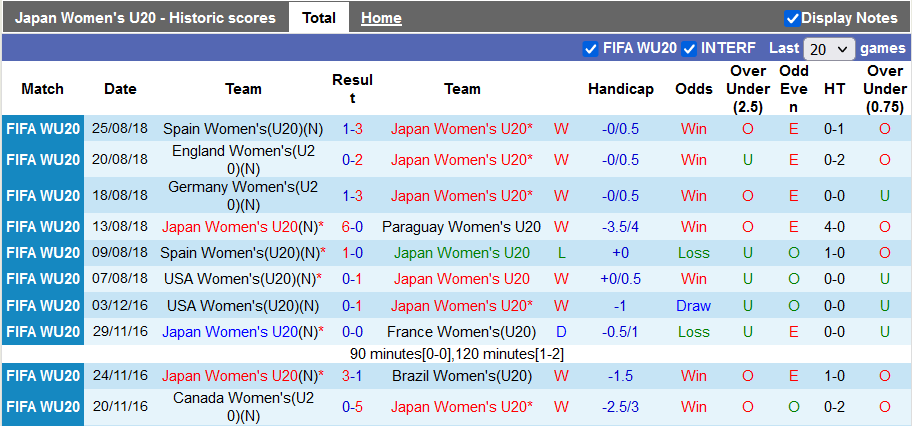
Task: Open the Last games count dropdown
Action: click(x=829, y=49)
